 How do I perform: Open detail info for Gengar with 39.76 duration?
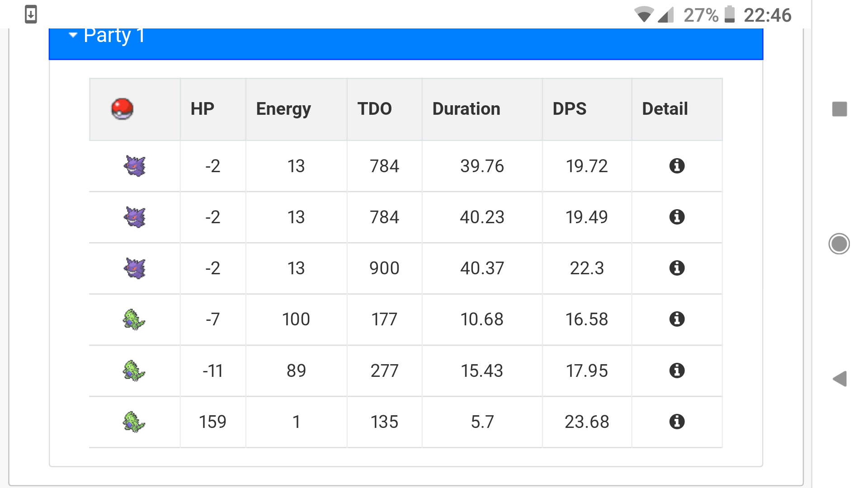(677, 166)
